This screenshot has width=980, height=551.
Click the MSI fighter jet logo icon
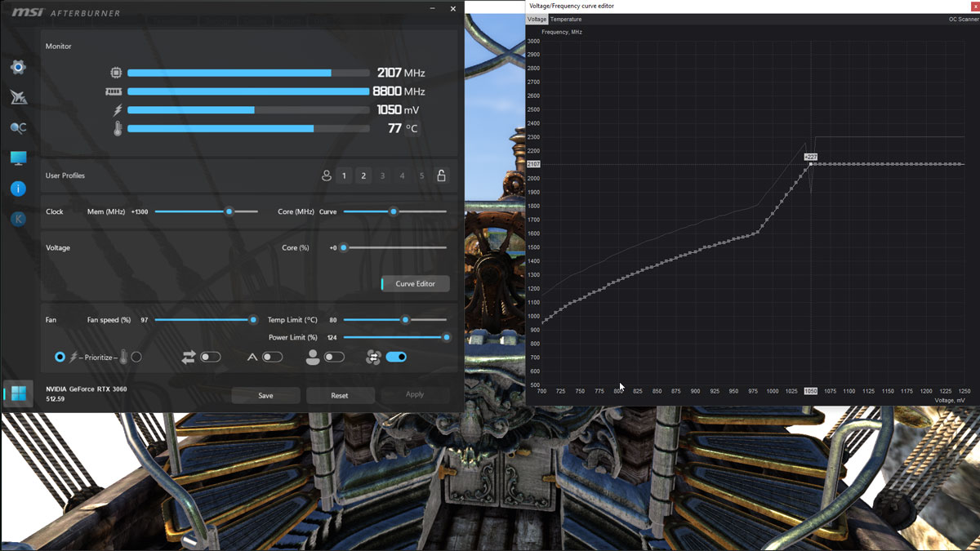click(18, 98)
